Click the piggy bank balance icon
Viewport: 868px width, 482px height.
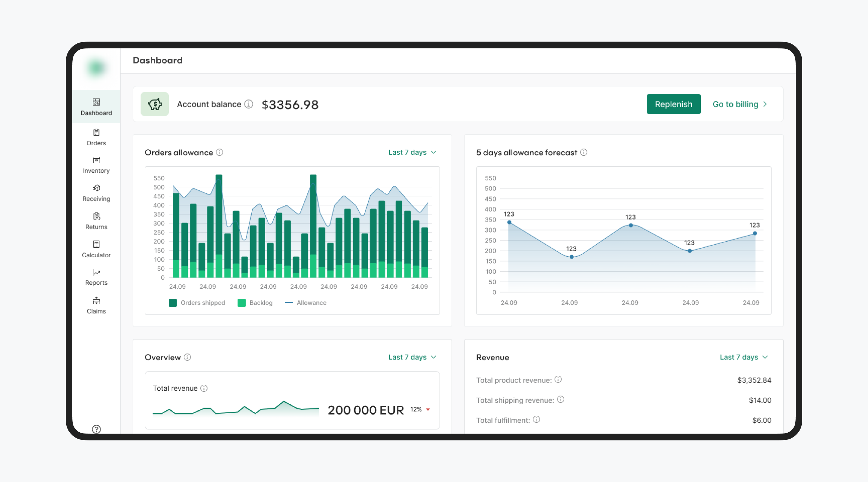(x=155, y=104)
